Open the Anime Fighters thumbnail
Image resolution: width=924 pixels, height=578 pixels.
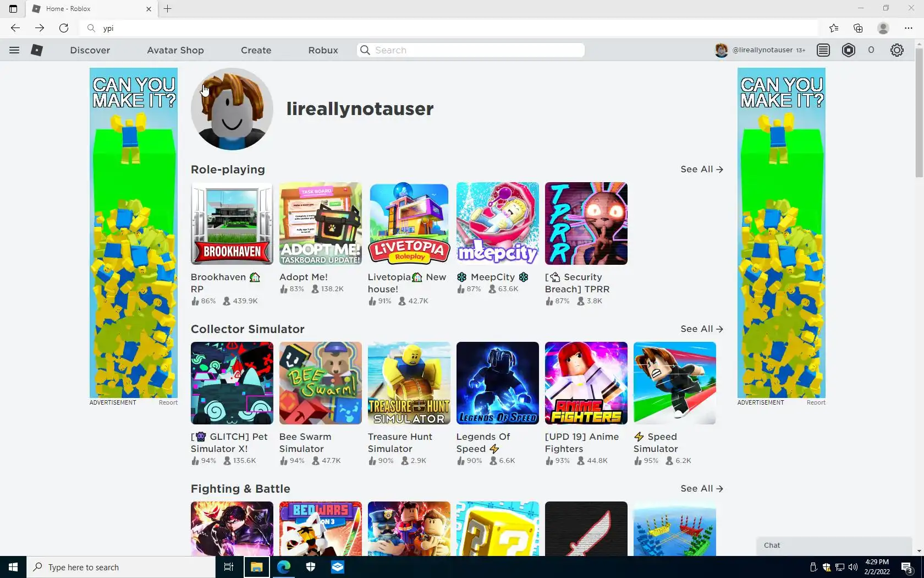click(586, 383)
